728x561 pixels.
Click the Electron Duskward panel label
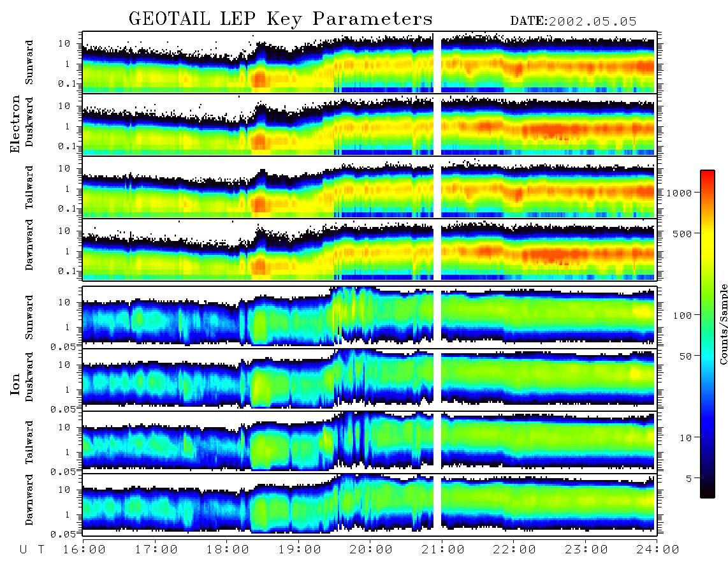click(x=29, y=122)
